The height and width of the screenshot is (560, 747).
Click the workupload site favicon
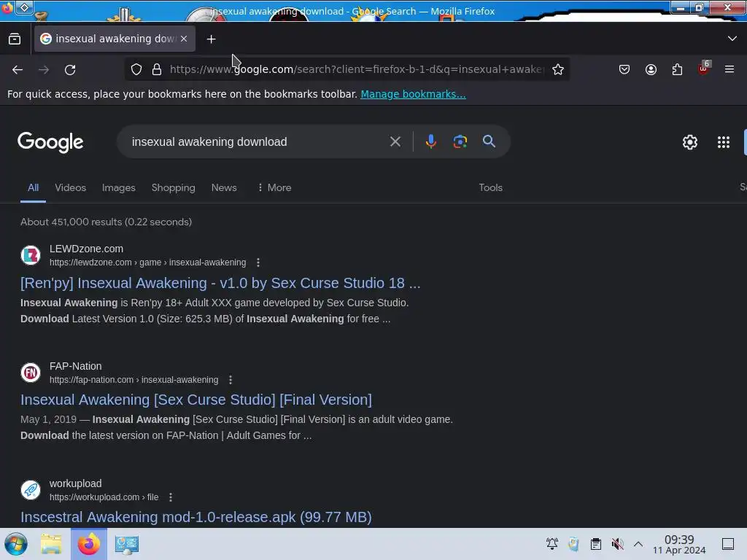(x=31, y=490)
